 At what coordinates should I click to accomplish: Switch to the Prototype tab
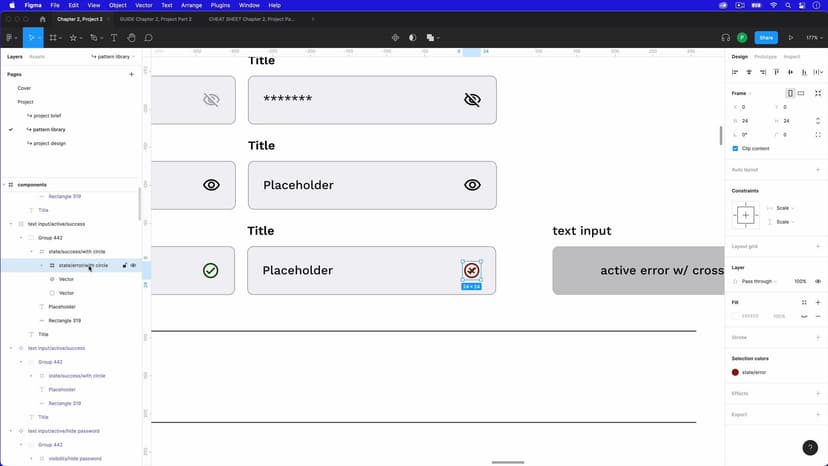tap(765, 57)
